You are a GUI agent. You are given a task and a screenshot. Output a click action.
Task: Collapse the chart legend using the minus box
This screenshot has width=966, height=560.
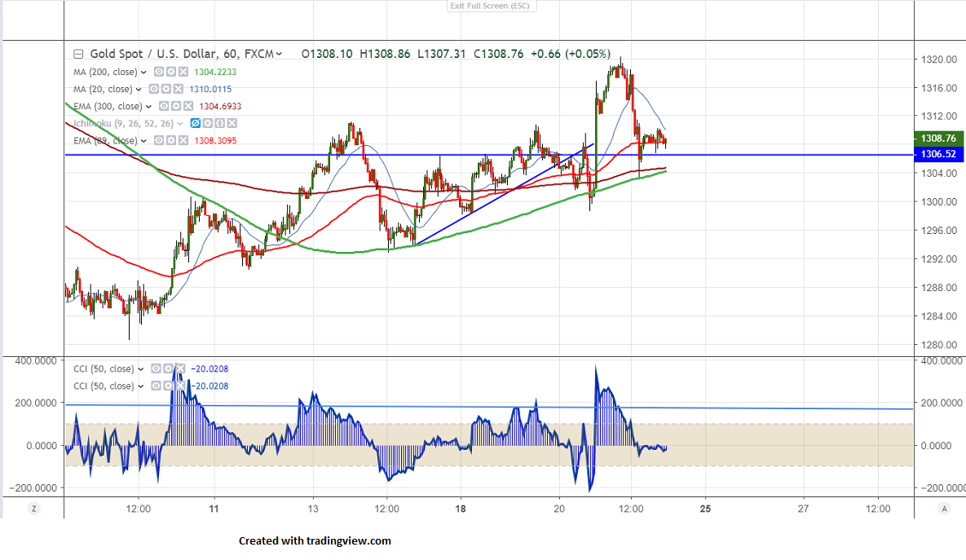(x=78, y=55)
